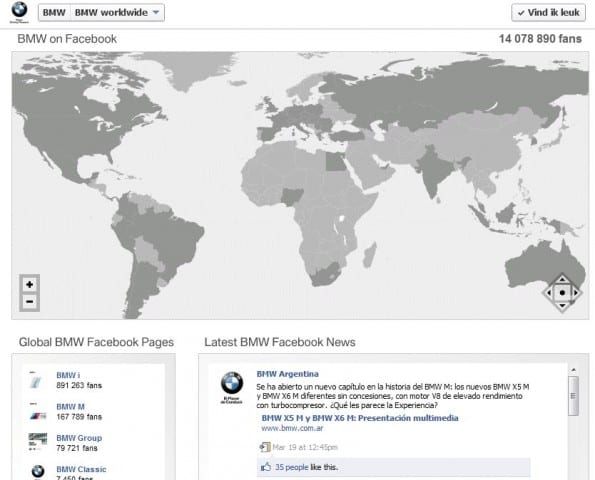Click the map pan control center dot
Viewport: 595px width, 480px height.
[x=562, y=293]
